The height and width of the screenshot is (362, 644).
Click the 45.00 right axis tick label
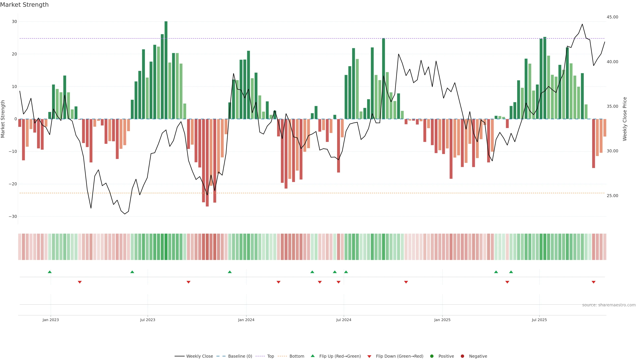(612, 17)
